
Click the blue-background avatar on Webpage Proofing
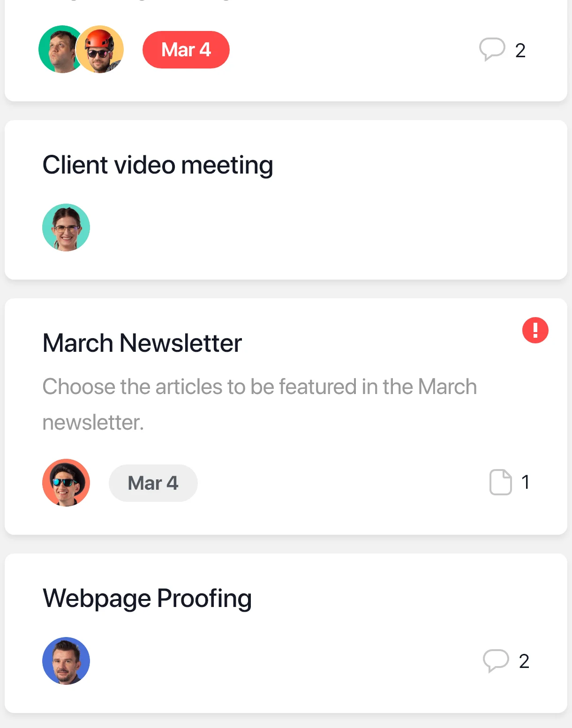tap(66, 661)
